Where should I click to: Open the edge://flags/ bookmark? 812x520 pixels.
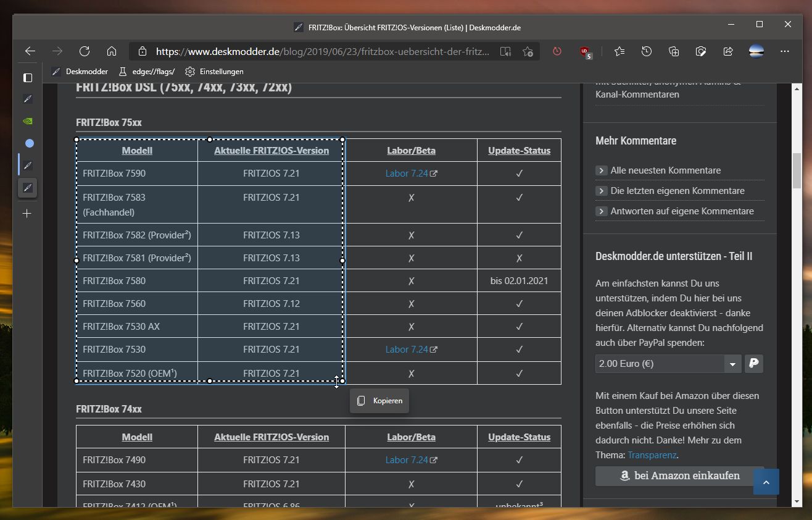pyautogui.click(x=147, y=72)
